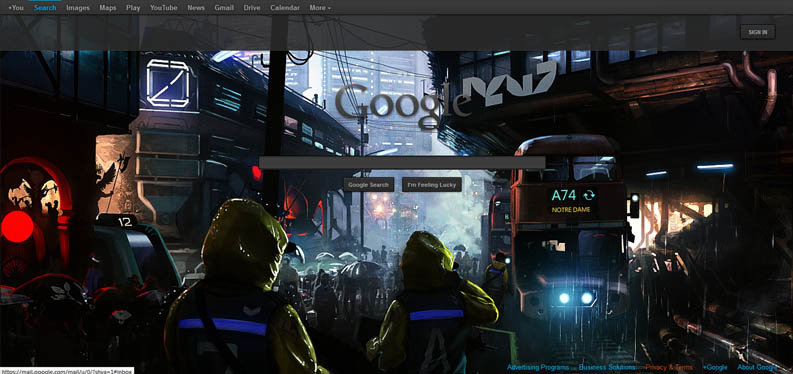Open Gmail from the navigation bar

pyautogui.click(x=224, y=8)
